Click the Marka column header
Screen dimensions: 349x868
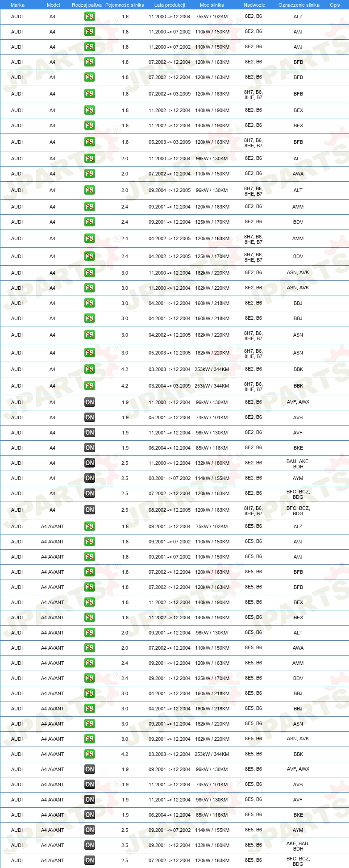17,5
